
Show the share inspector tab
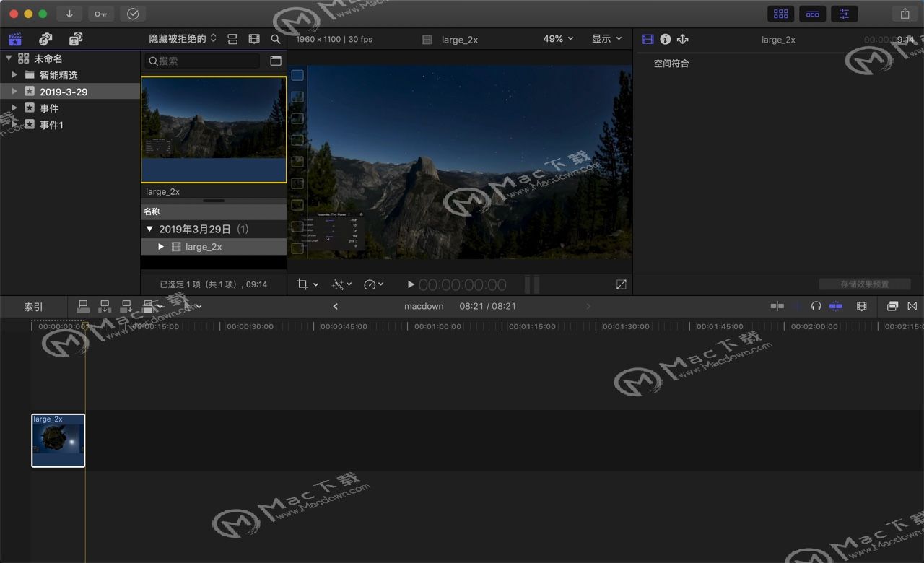(x=683, y=39)
